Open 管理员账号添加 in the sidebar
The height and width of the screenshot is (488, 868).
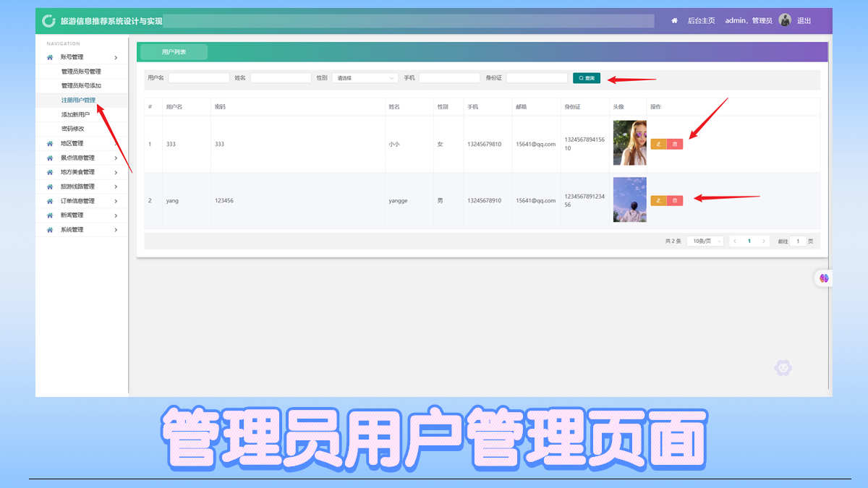coord(81,86)
